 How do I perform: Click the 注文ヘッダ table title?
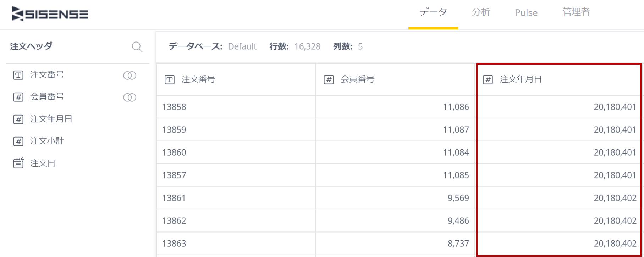[x=31, y=46]
